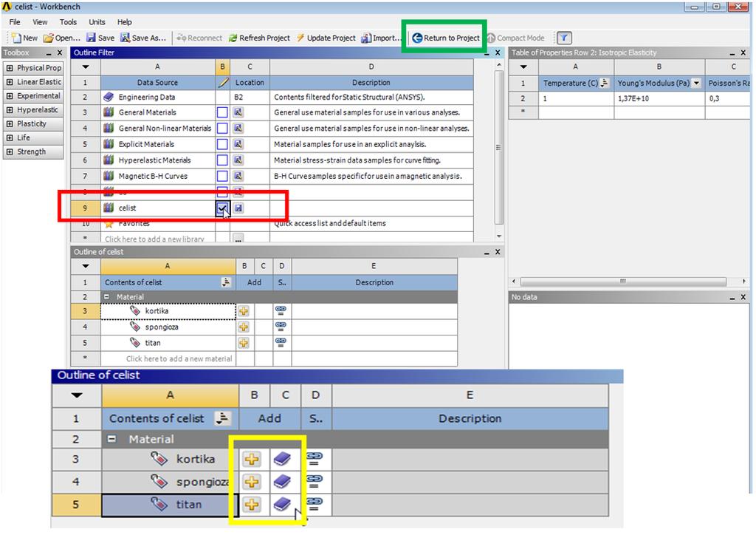This screenshot has height=535, width=756.
Task: Check the edit box for General Non-linear Materials
Action: (222, 129)
